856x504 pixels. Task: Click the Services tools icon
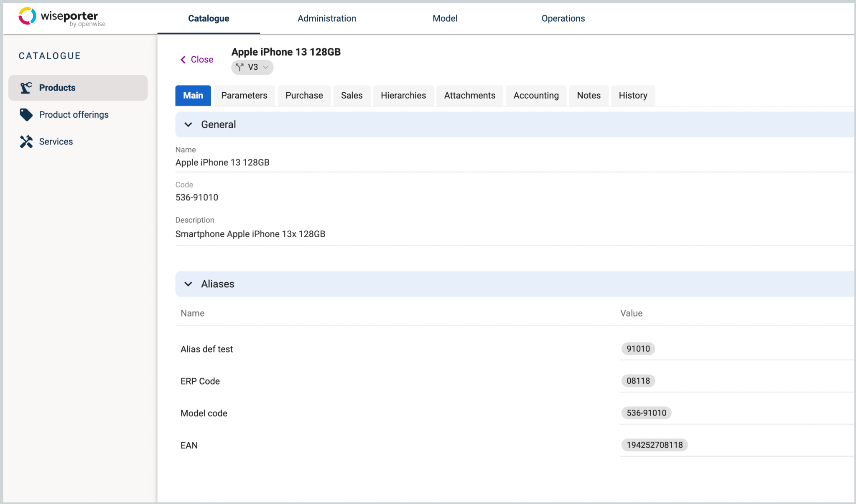pos(26,142)
